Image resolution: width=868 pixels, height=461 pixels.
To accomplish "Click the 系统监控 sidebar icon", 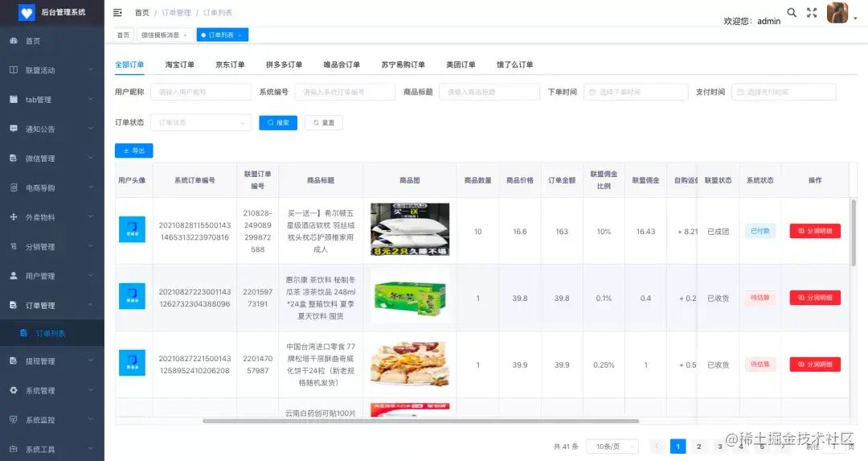I will [x=14, y=419].
